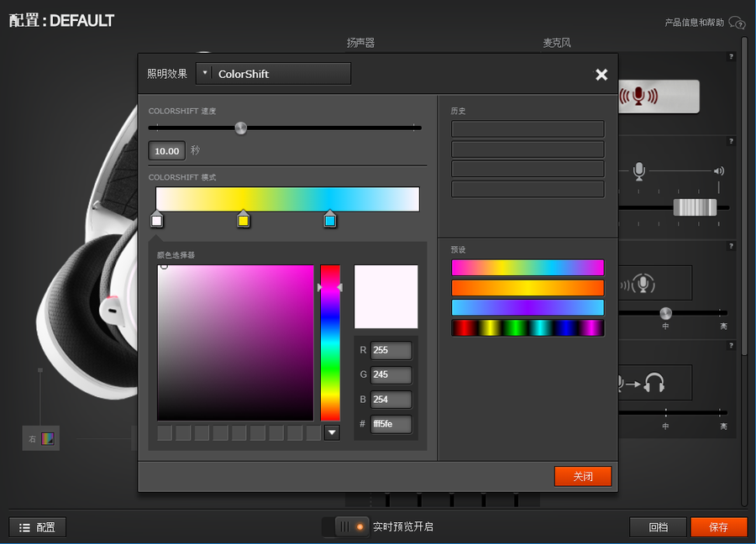Click the 关闭 button
756x544 pixels.
(583, 476)
